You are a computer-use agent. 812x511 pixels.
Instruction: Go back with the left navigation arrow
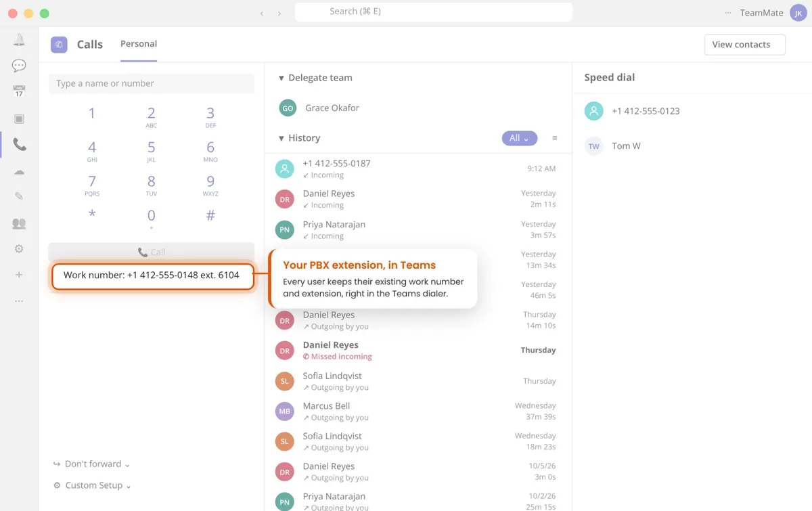(262, 14)
